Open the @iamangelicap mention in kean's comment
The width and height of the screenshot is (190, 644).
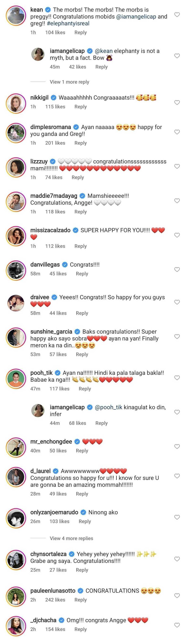tap(136, 17)
